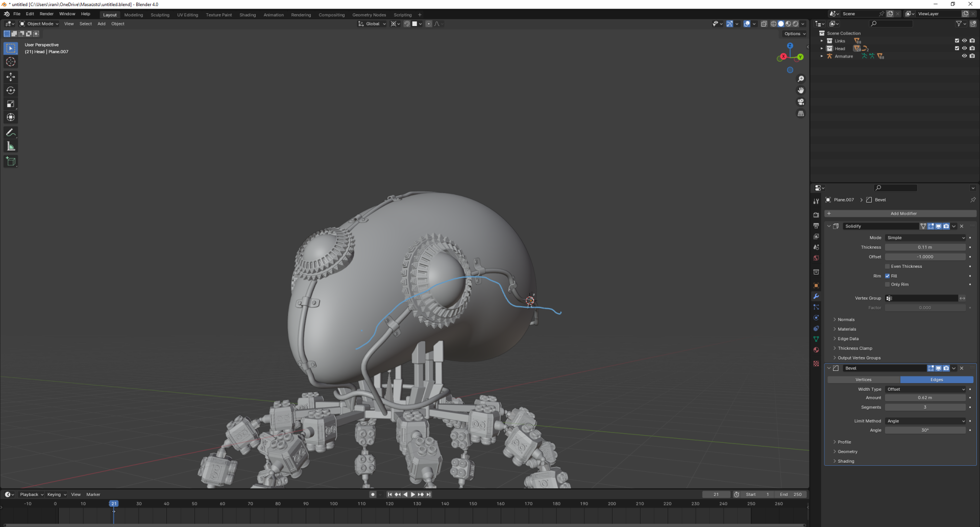980x527 pixels.
Task: Disable the Armature in renders
Action: [x=972, y=56]
